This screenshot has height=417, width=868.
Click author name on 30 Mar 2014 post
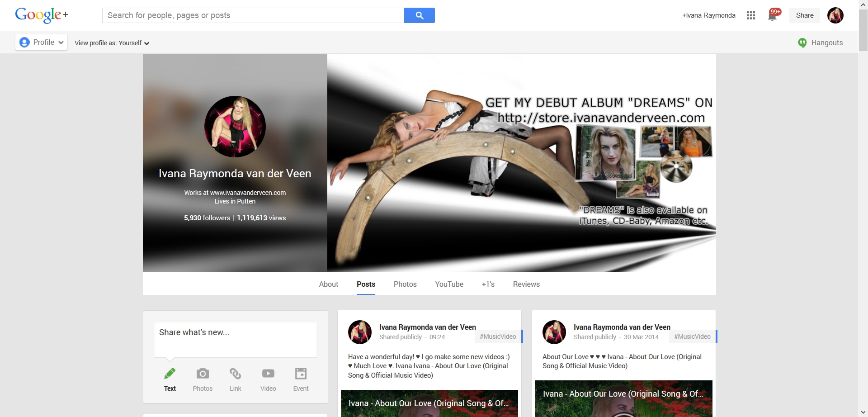click(622, 327)
